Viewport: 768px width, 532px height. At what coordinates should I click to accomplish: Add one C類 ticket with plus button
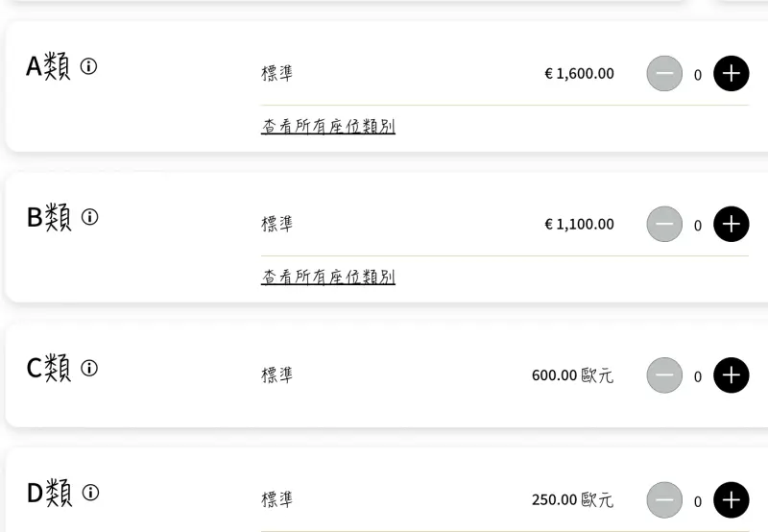(731, 375)
